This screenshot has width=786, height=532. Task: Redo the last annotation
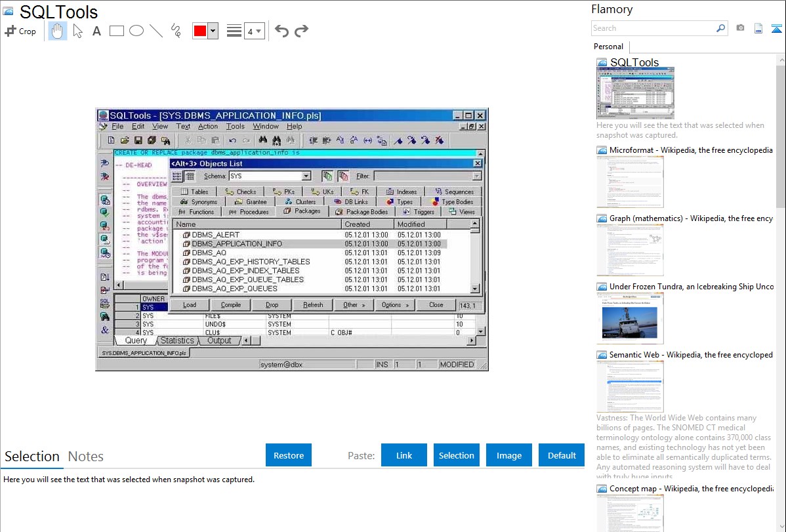301,31
